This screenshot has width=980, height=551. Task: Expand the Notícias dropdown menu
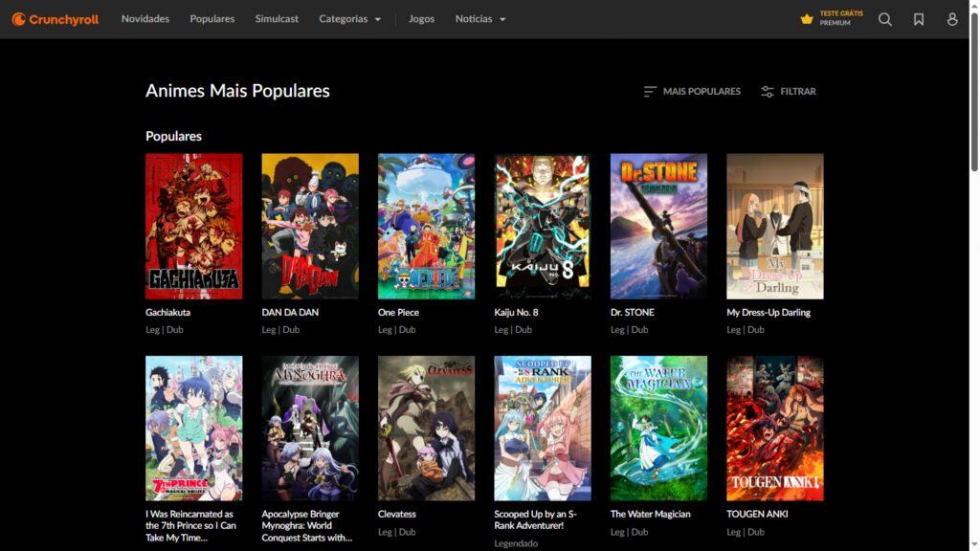480,19
